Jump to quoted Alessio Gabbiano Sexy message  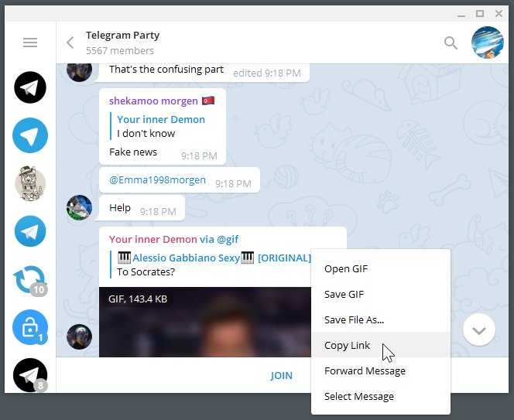(211, 265)
